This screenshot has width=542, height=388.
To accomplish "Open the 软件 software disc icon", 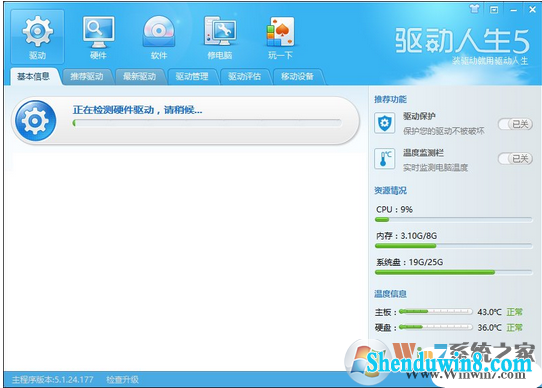I will click(x=159, y=37).
